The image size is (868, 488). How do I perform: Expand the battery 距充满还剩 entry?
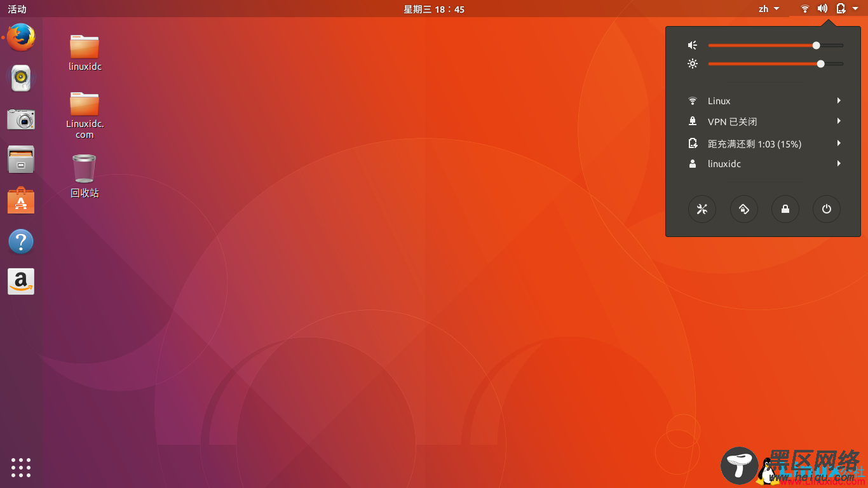pyautogui.click(x=763, y=144)
